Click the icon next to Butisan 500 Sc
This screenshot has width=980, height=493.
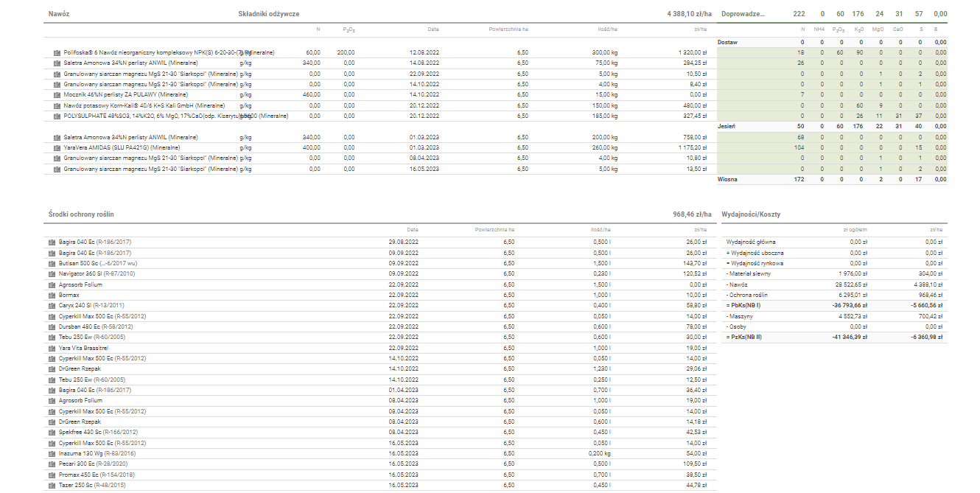click(52, 263)
